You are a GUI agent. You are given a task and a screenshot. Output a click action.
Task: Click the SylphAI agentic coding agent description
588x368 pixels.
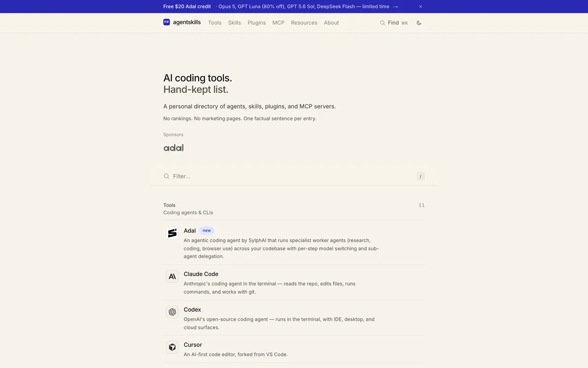tap(281, 248)
